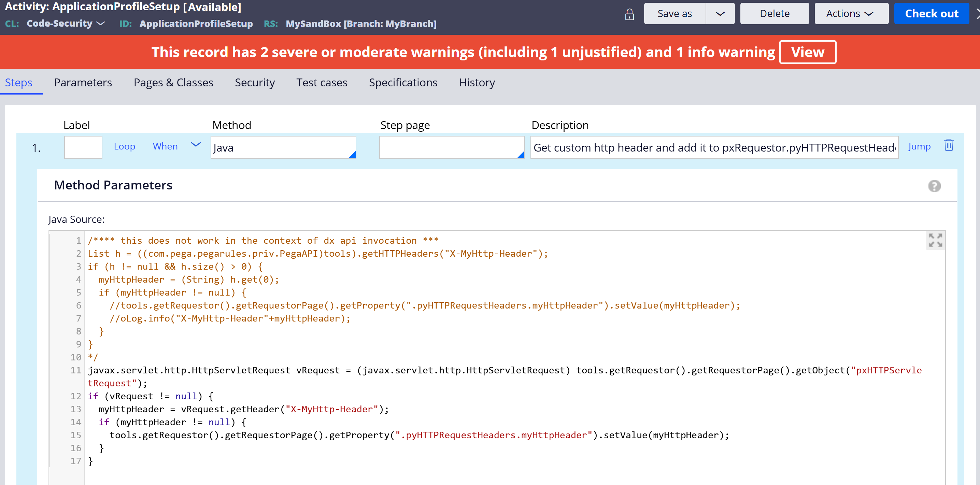Click the step Label input field
Image resolution: width=980 pixels, height=485 pixels.
tap(83, 147)
